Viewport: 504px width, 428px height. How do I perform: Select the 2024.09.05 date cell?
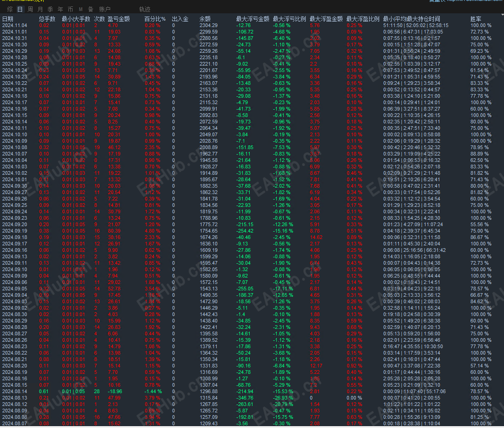(15, 289)
